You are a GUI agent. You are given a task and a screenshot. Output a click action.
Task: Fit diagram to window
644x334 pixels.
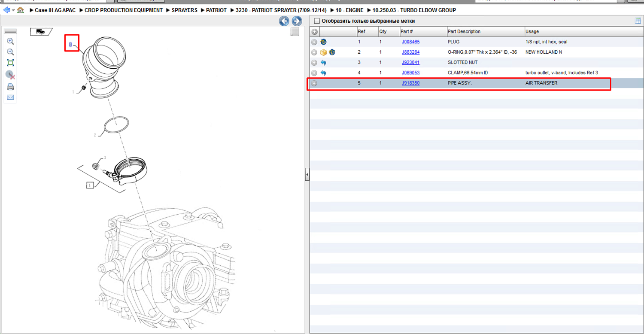click(x=10, y=63)
